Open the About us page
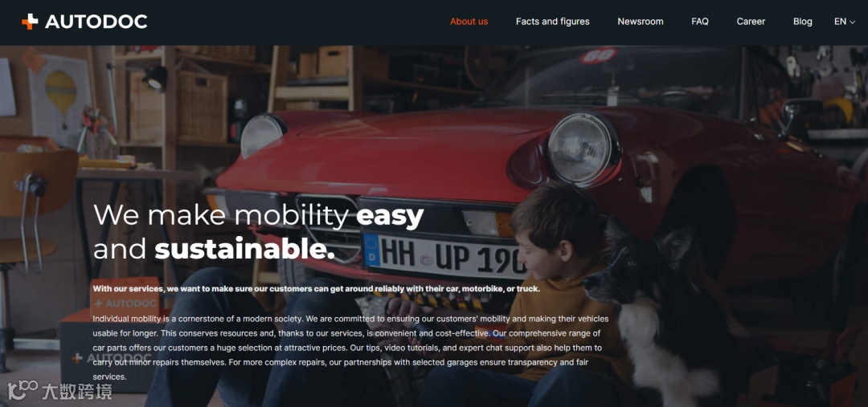The width and height of the screenshot is (868, 407). click(x=469, y=22)
